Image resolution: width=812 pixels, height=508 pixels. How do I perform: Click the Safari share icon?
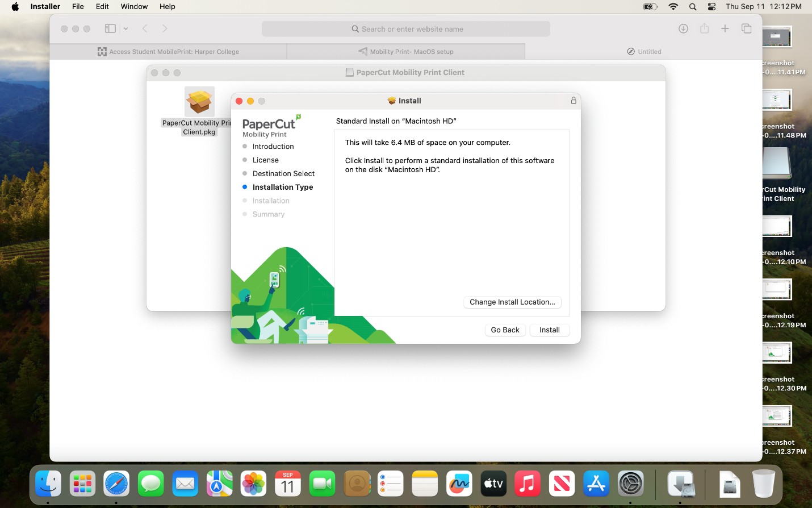point(704,28)
